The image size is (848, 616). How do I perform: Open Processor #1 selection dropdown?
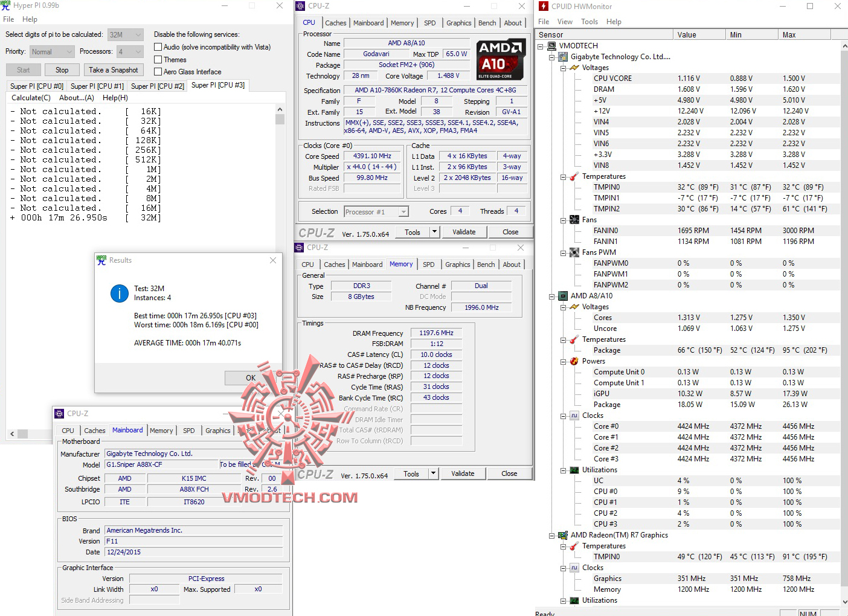pyautogui.click(x=403, y=212)
